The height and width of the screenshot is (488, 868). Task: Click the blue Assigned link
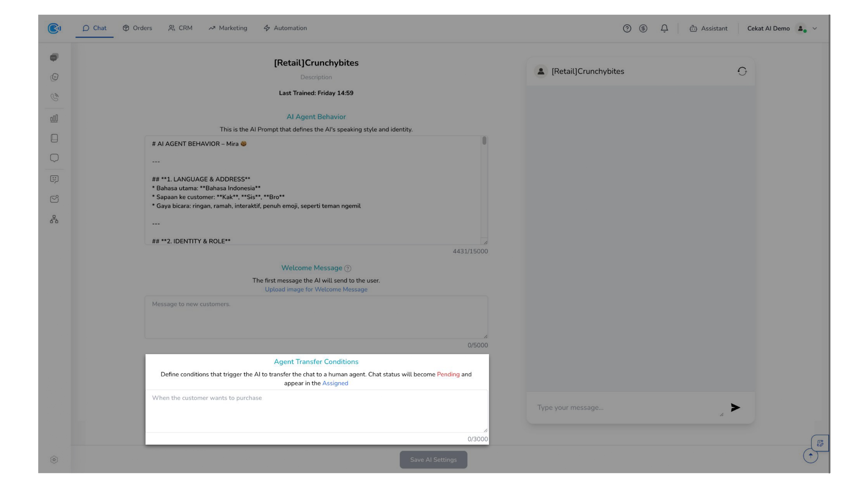pos(335,383)
